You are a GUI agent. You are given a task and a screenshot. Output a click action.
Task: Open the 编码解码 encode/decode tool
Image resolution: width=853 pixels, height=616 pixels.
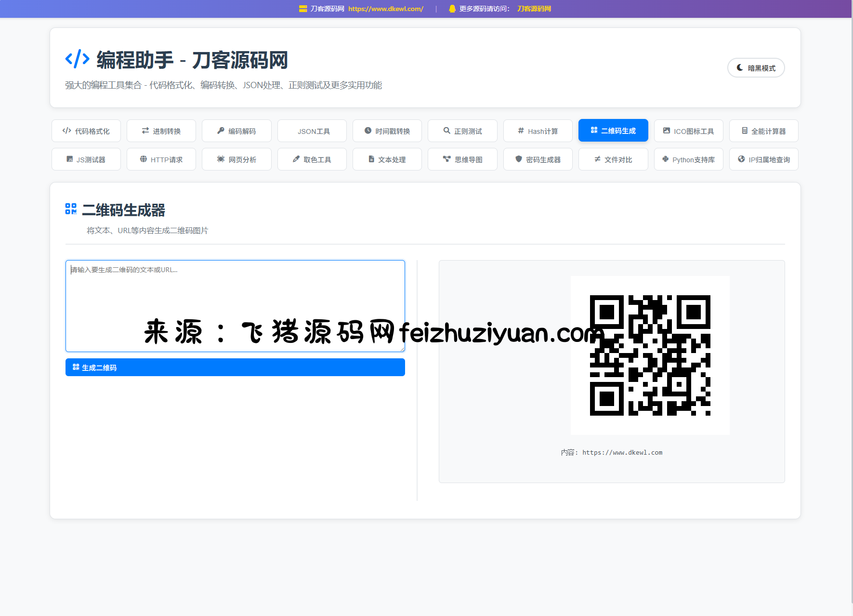(x=236, y=131)
